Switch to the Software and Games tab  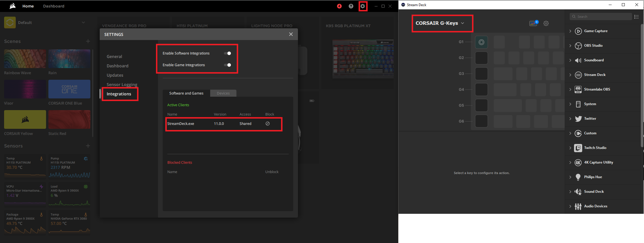point(186,93)
